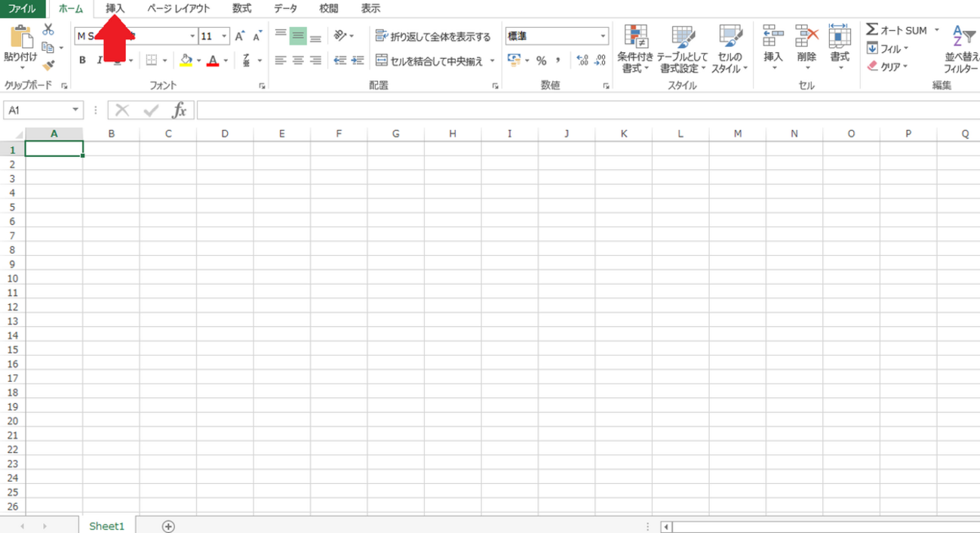This screenshot has height=533, width=980.
Task: Click AutoSum (オート SUM) button
Action: coord(897,30)
